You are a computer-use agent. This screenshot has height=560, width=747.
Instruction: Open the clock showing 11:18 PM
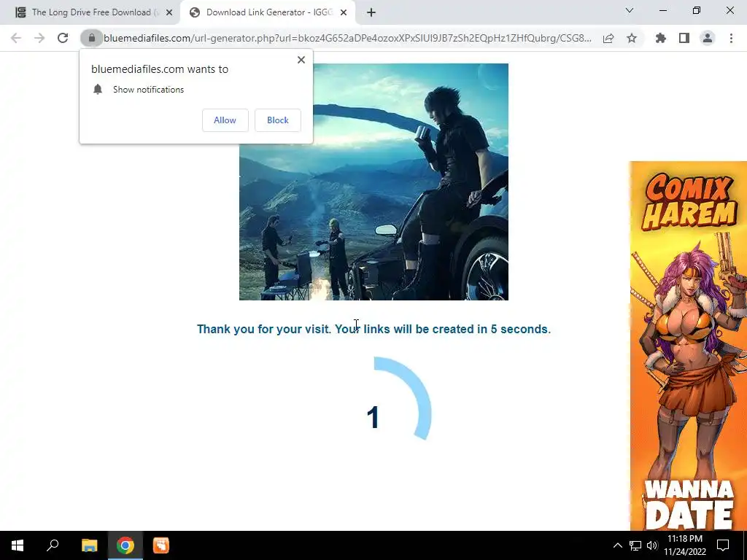685,545
